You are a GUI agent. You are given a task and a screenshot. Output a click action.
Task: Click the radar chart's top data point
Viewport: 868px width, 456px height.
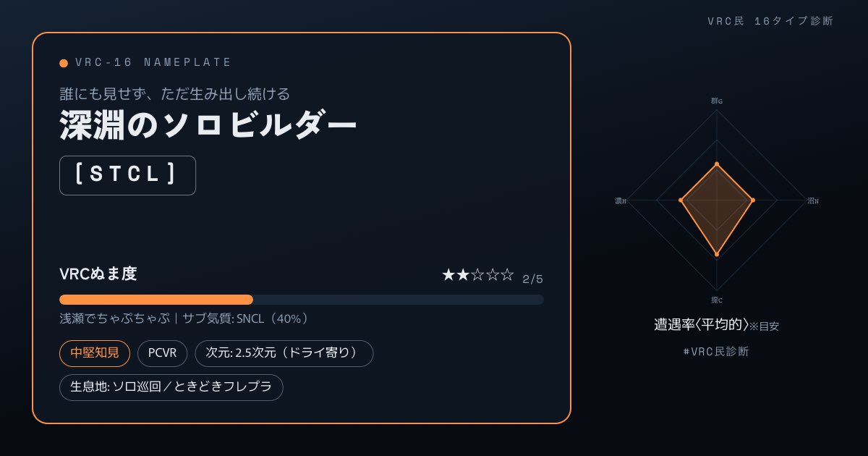717,164
